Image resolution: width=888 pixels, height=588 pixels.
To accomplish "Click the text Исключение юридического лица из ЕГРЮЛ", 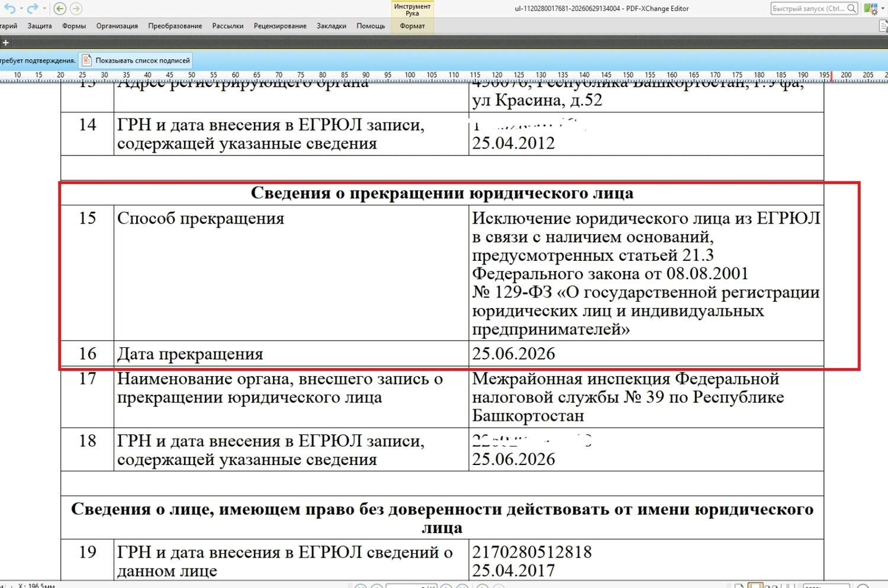I will tap(646, 218).
